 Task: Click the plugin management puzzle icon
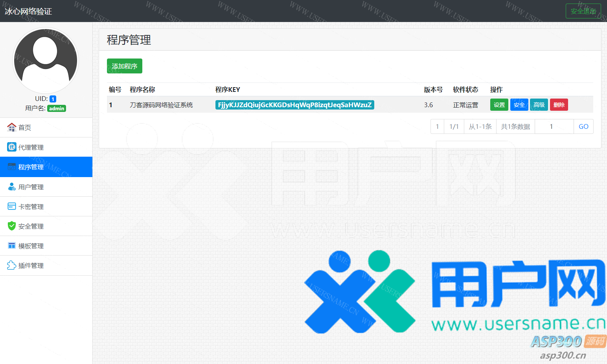point(12,265)
